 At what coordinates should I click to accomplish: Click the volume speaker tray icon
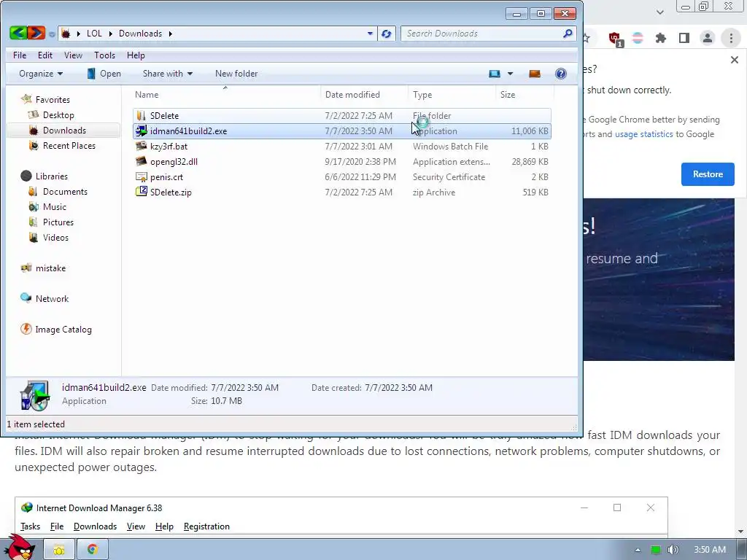coord(673,550)
